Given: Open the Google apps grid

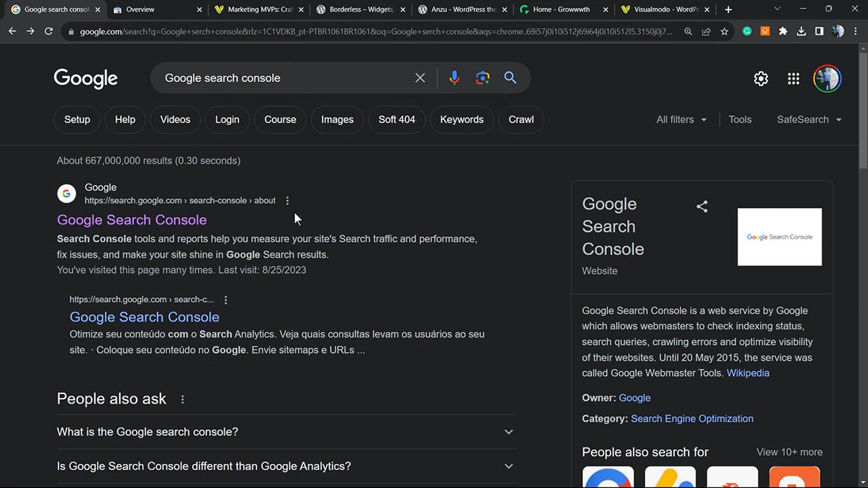Looking at the screenshot, I should pyautogui.click(x=793, y=79).
